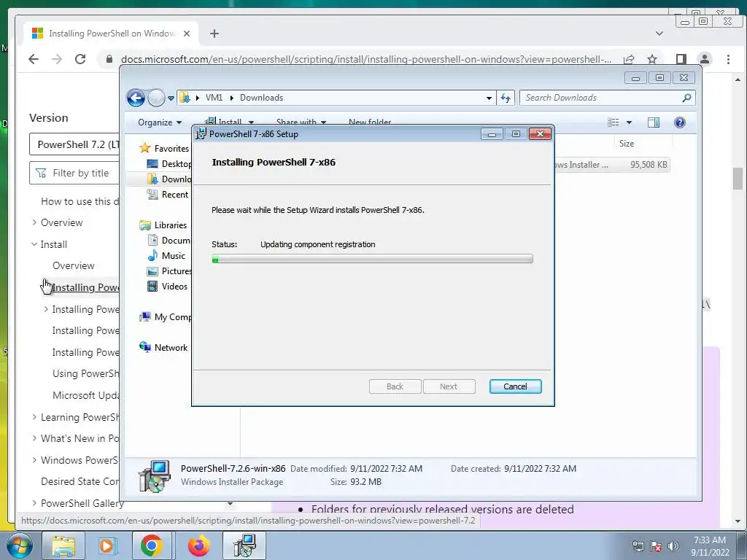The width and height of the screenshot is (747, 560).
Task: Click the Chrome page vertical scrollbar thumb
Action: click(738, 179)
